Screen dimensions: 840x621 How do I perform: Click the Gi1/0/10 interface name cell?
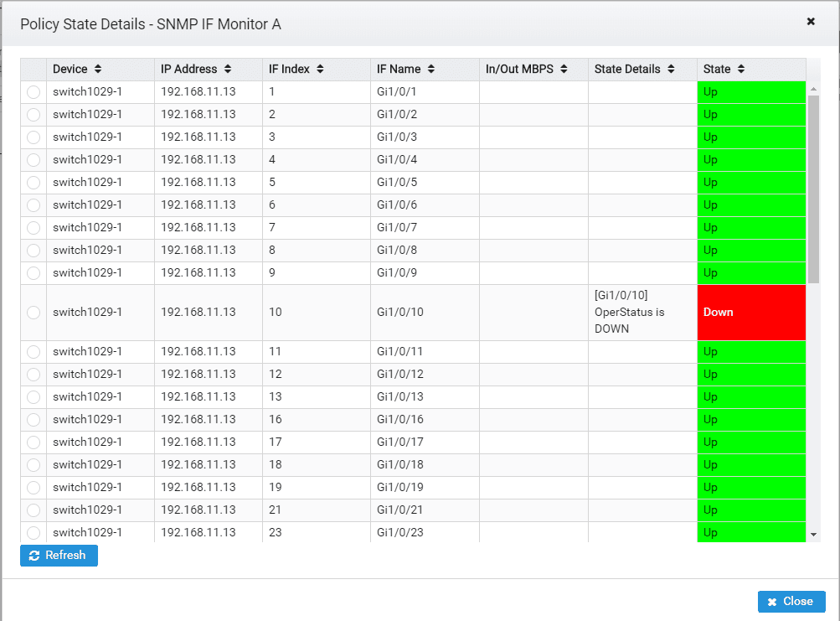[x=425, y=313]
